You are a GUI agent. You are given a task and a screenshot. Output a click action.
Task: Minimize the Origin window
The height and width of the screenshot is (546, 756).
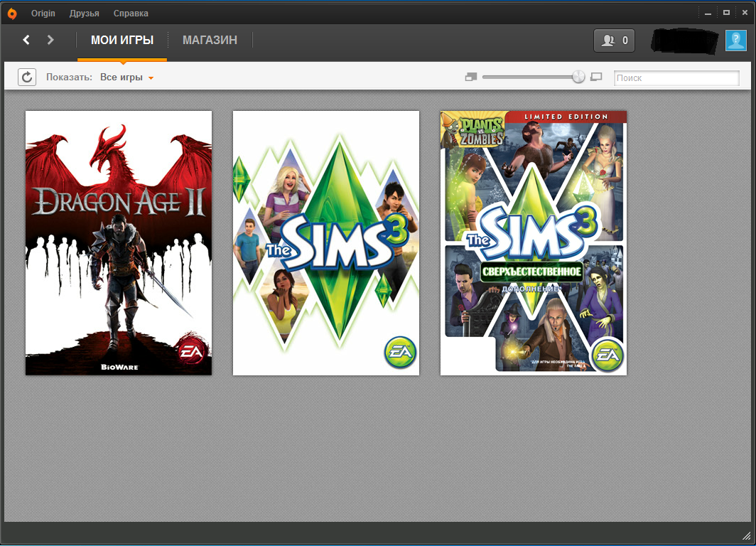click(708, 13)
